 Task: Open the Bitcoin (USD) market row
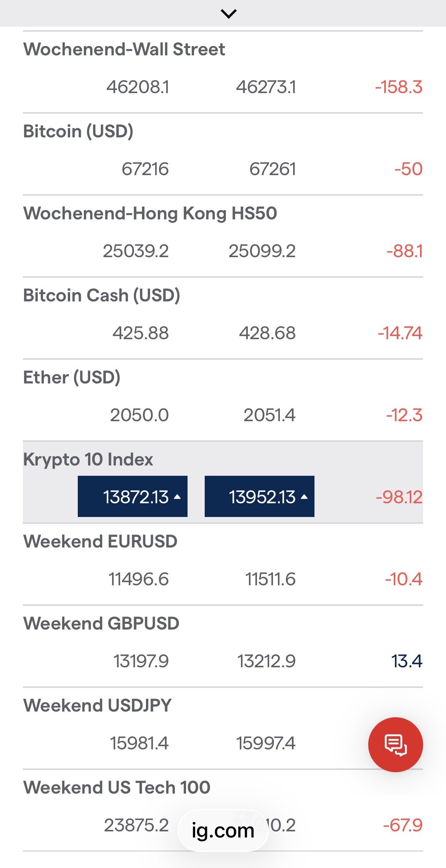pyautogui.click(x=79, y=132)
